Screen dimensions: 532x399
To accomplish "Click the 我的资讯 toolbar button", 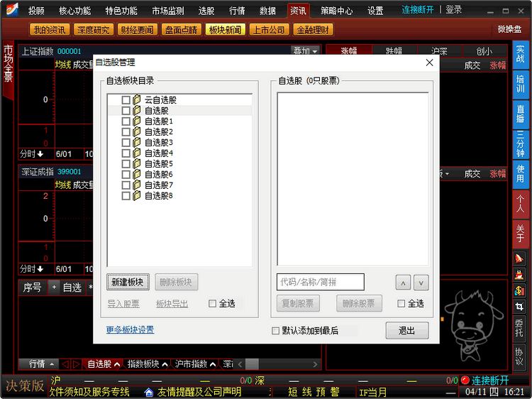I will pos(50,30).
